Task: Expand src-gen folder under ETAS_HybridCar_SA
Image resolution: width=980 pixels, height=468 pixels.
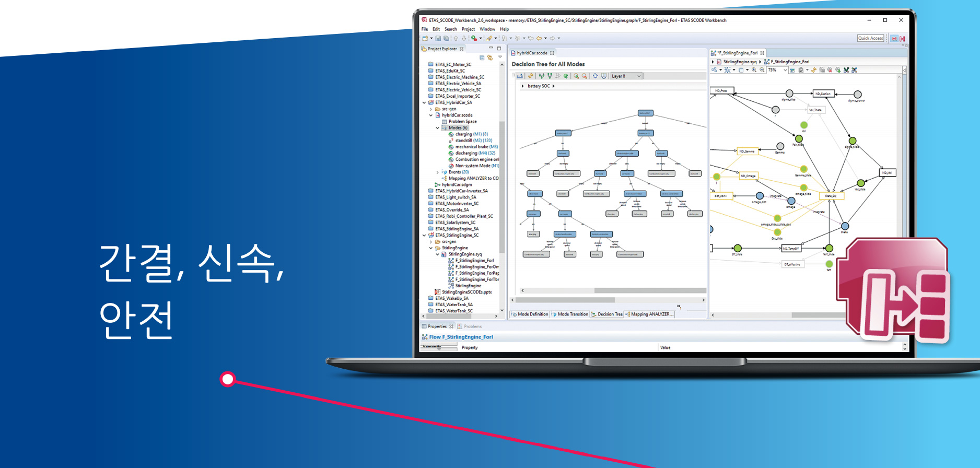Action: 431,109
